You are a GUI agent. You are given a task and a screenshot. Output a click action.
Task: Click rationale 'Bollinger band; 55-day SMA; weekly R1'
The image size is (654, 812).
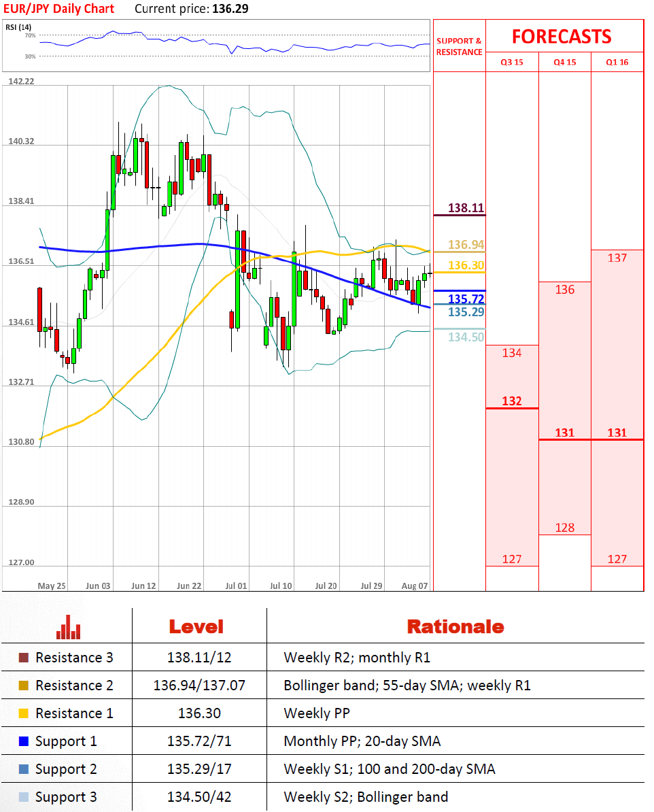click(407, 686)
